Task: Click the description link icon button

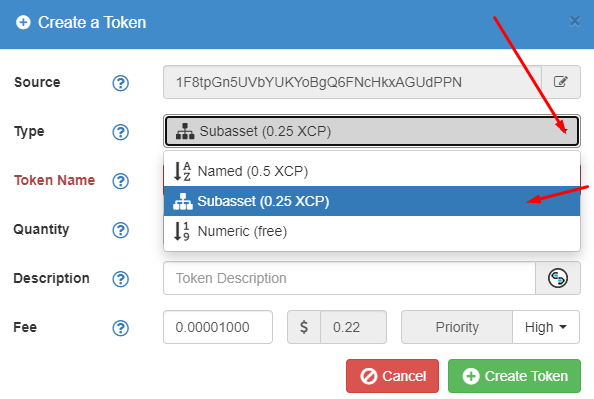Action: coord(558,278)
